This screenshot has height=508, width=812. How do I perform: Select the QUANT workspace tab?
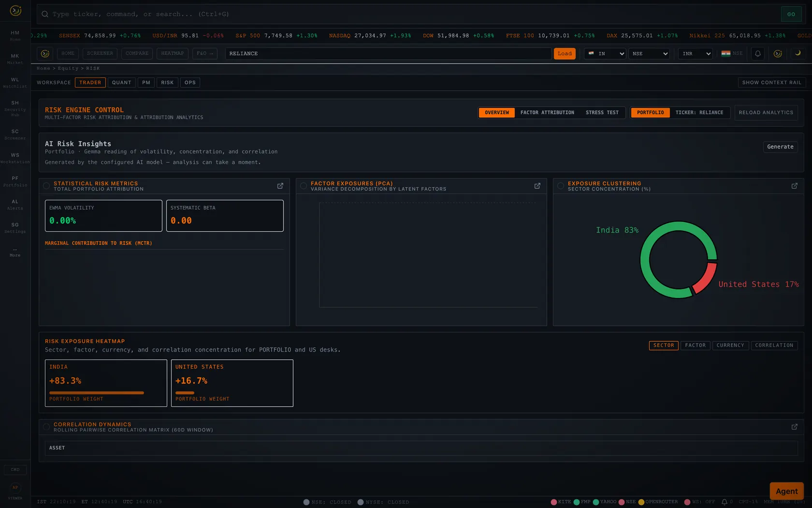(x=122, y=83)
